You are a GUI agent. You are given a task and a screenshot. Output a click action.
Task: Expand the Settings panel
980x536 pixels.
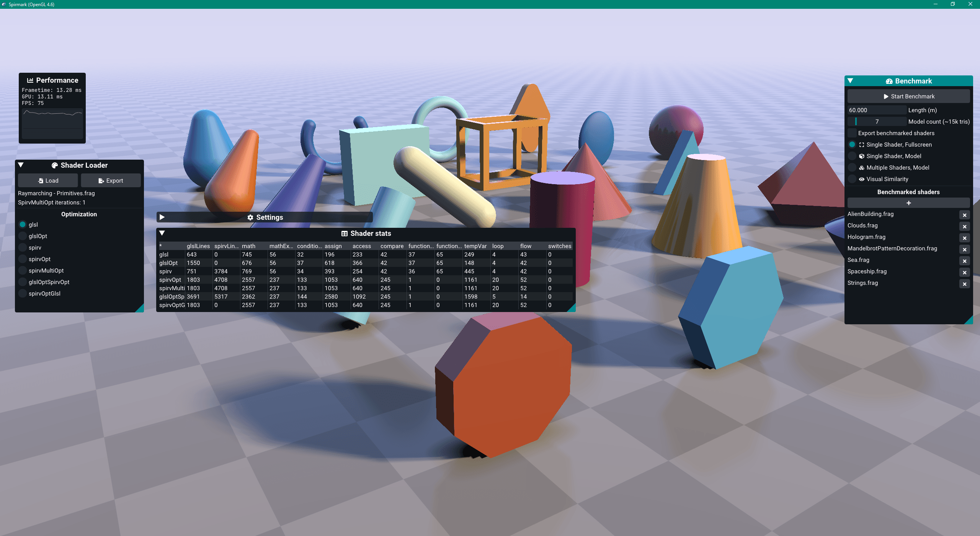tap(162, 217)
